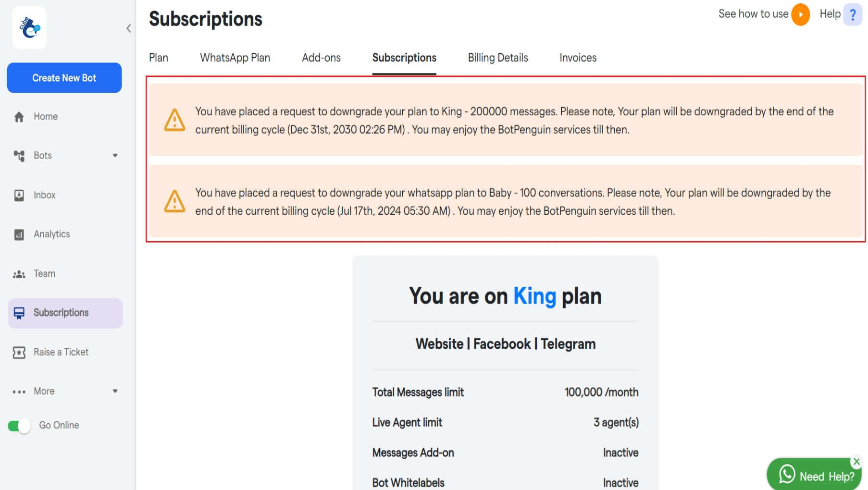Select the Home icon in sidebar
The width and height of the screenshot is (868, 490).
click(19, 116)
